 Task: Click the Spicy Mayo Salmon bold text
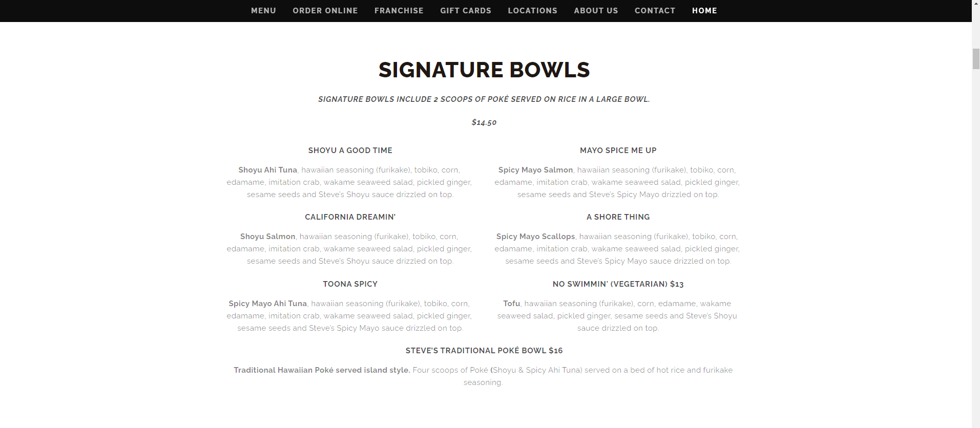click(535, 169)
